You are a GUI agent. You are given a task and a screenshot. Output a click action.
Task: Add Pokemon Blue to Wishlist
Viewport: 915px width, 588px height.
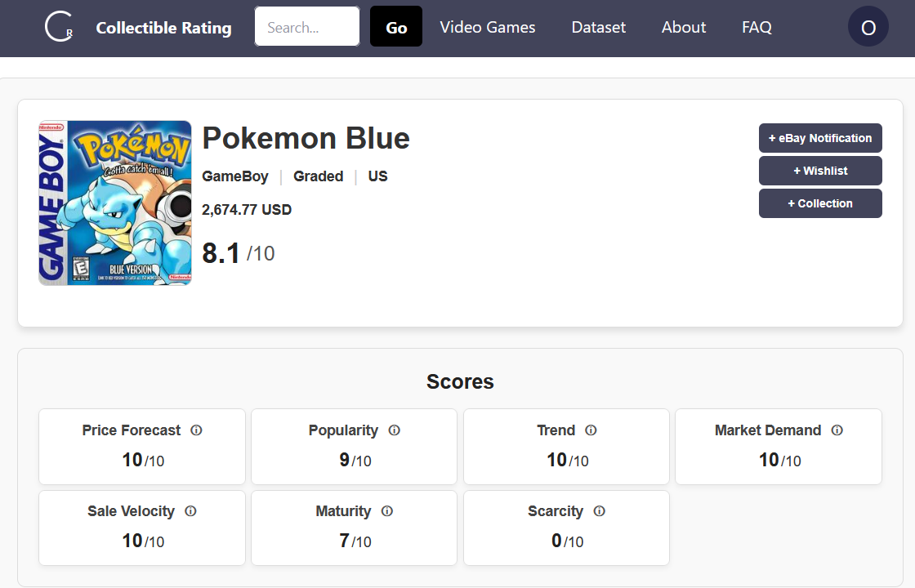pos(820,171)
